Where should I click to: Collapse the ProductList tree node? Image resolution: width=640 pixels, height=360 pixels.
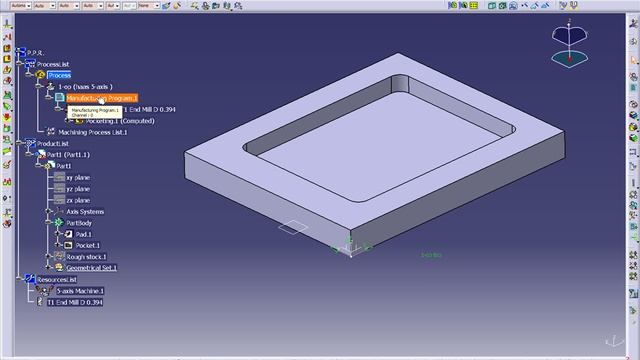(x=19, y=143)
